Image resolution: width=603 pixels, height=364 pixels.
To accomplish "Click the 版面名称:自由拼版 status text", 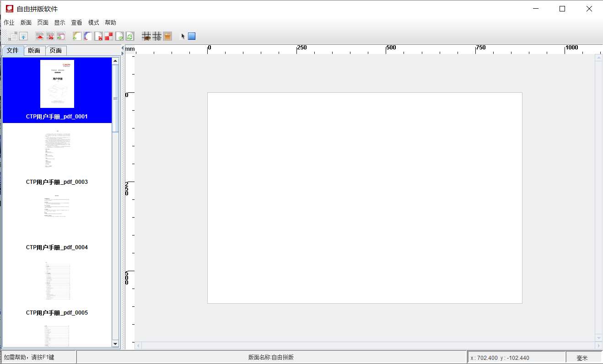I will tap(271, 357).
